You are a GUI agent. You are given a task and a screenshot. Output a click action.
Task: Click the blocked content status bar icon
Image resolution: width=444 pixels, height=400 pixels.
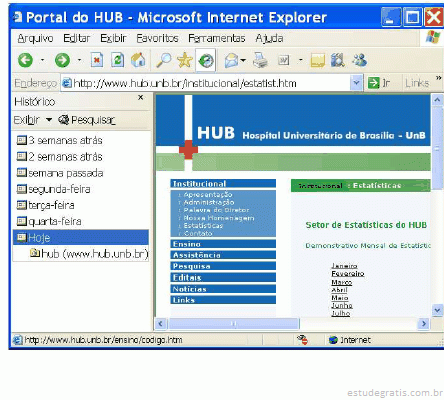(x=303, y=340)
